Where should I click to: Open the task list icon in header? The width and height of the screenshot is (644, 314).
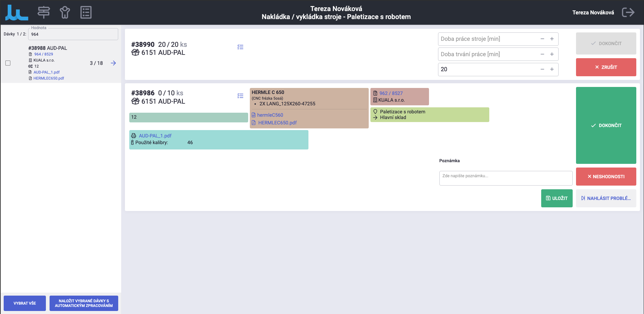tap(86, 12)
